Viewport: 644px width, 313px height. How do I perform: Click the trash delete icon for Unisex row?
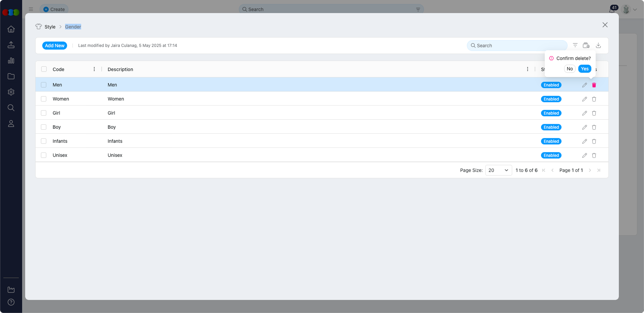tap(594, 155)
